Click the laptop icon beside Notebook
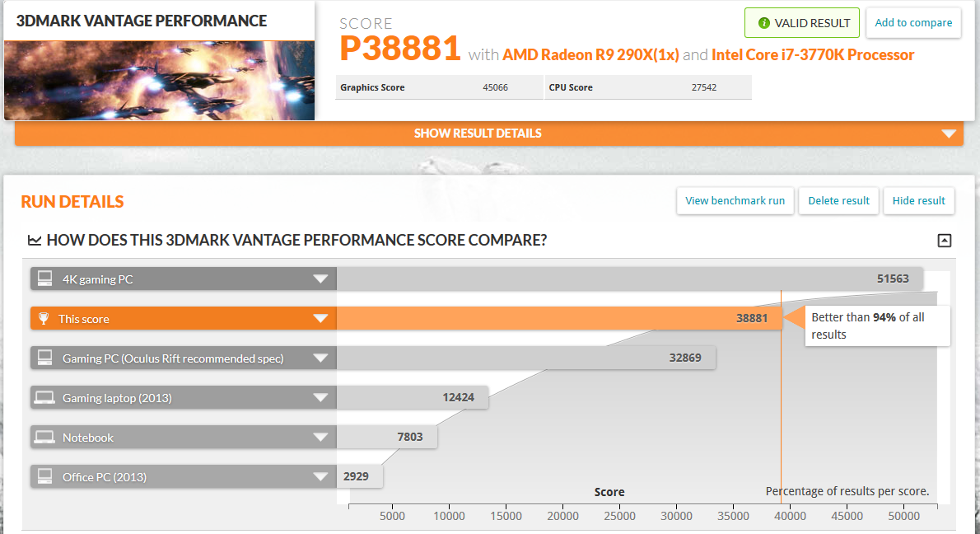The height and width of the screenshot is (534, 980). [44, 437]
